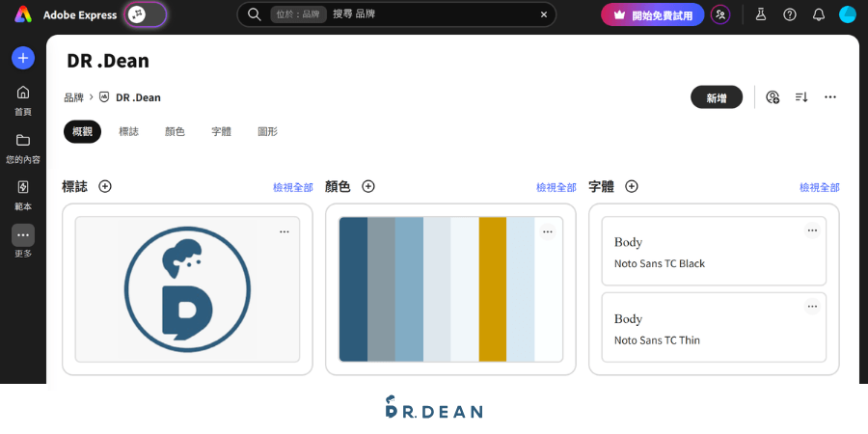Click 檢視全部 for the 標誌 section

[x=293, y=188]
